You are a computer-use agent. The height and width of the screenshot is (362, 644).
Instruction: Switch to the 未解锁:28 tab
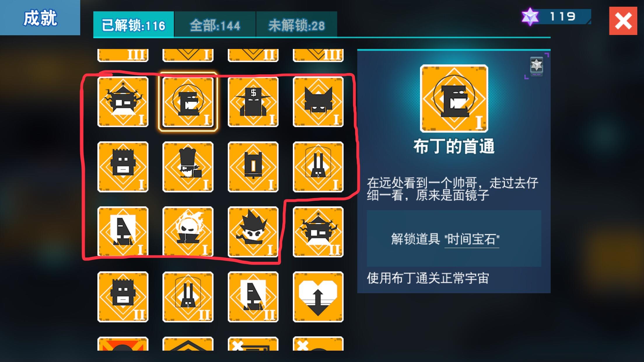click(297, 25)
